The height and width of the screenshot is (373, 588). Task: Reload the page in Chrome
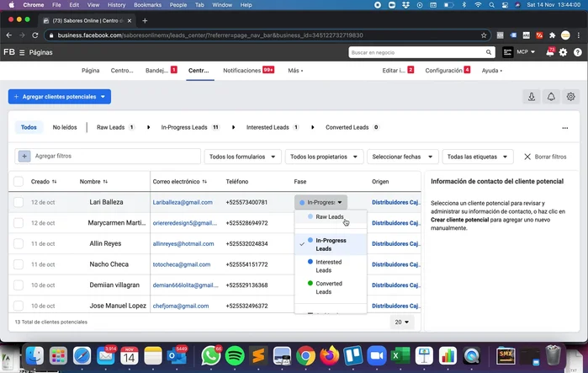34,35
